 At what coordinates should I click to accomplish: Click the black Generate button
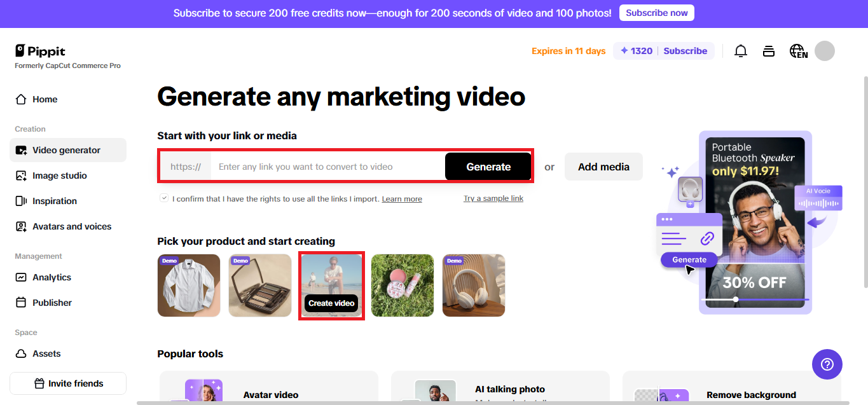pyautogui.click(x=488, y=167)
